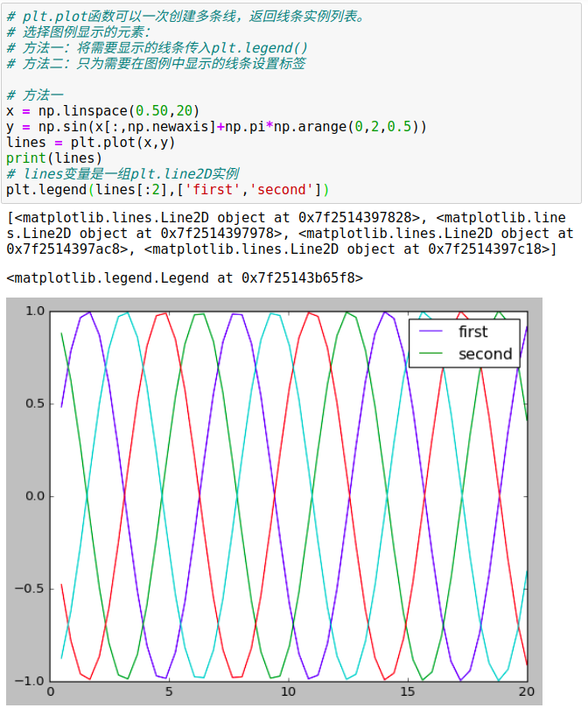
Task: Click the purple line sample in the legend
Action: point(430,332)
